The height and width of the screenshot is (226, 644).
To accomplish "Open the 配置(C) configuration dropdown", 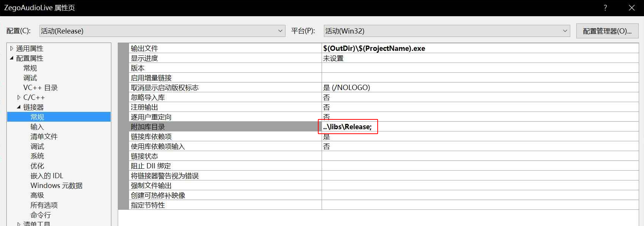I will [162, 31].
